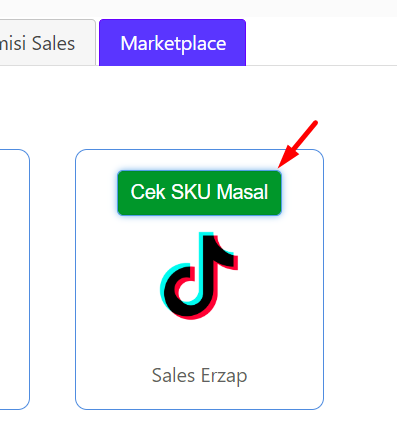Switch to the Marketplace tab
397x443 pixels.
(173, 43)
